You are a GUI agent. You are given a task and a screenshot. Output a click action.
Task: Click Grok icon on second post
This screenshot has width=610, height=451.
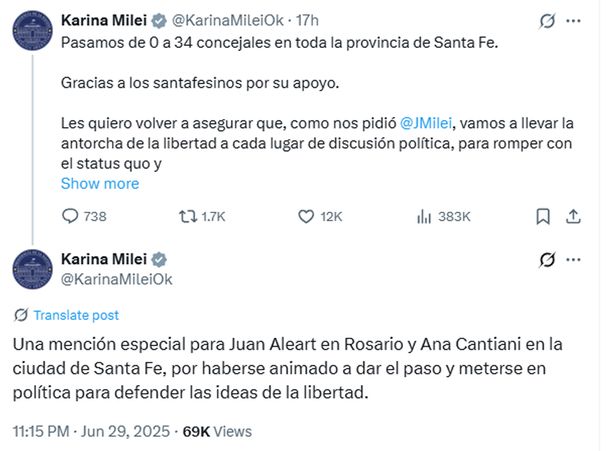point(547,260)
